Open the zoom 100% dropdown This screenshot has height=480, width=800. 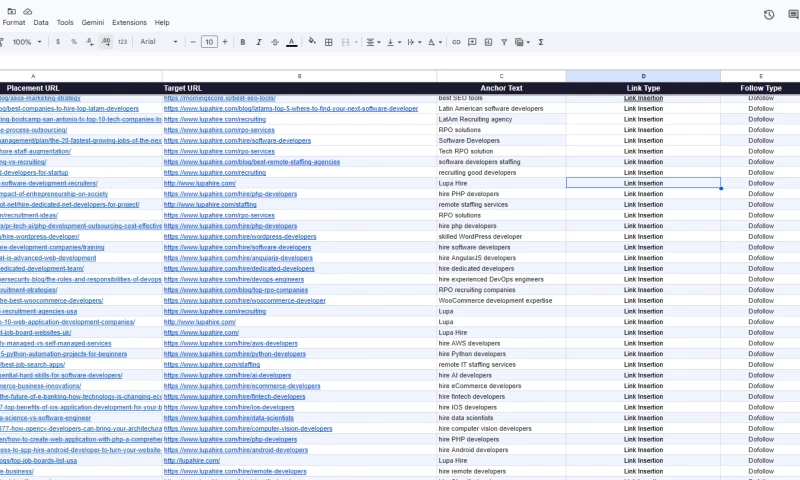point(27,42)
